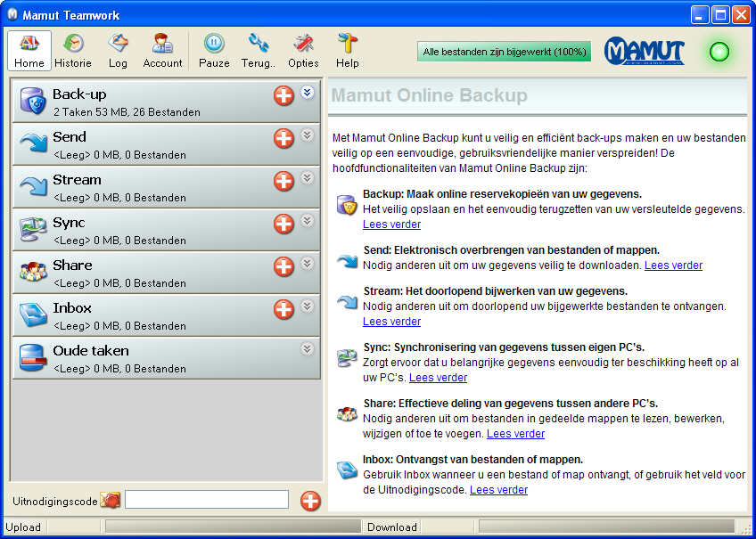Maximize the Mamut Teamwork window
Screen dimensions: 756x539
(x=720, y=15)
